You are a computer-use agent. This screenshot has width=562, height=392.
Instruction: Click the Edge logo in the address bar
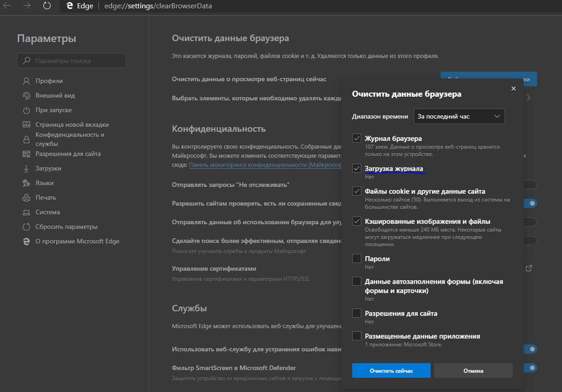pyautogui.click(x=69, y=6)
